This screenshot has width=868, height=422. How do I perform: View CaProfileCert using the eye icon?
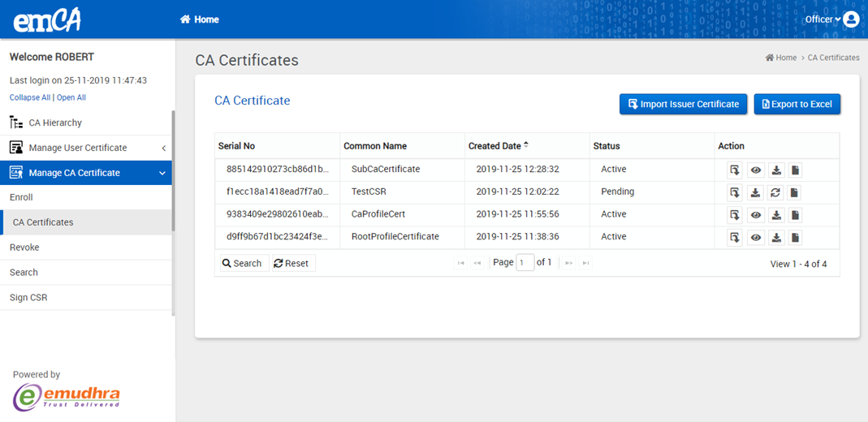(755, 215)
